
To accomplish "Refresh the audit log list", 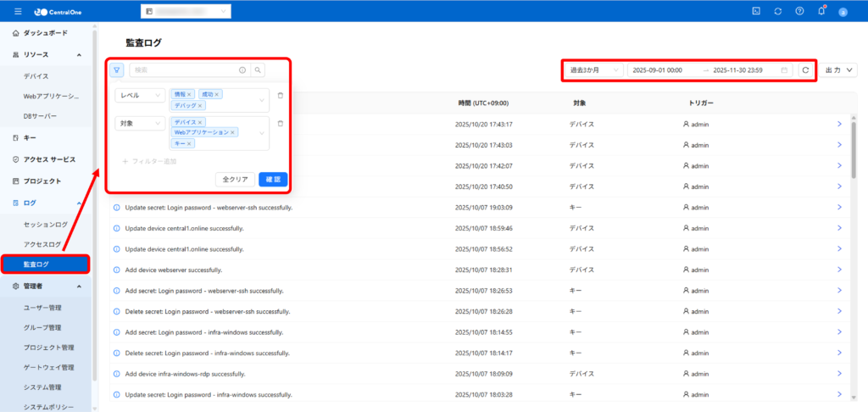I will click(x=805, y=70).
